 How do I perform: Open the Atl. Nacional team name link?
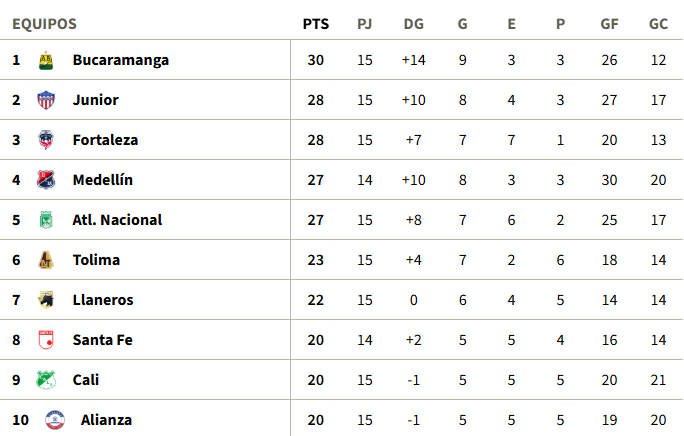tap(117, 220)
